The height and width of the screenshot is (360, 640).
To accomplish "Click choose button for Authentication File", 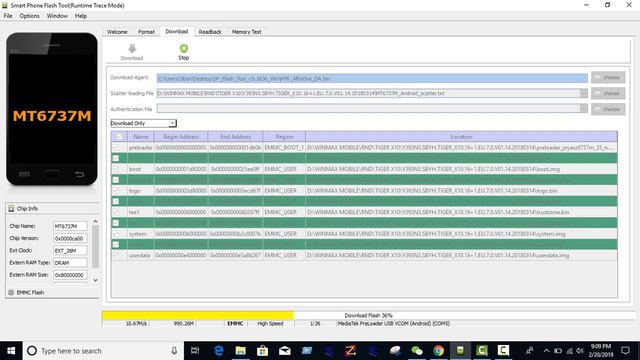I will [608, 109].
